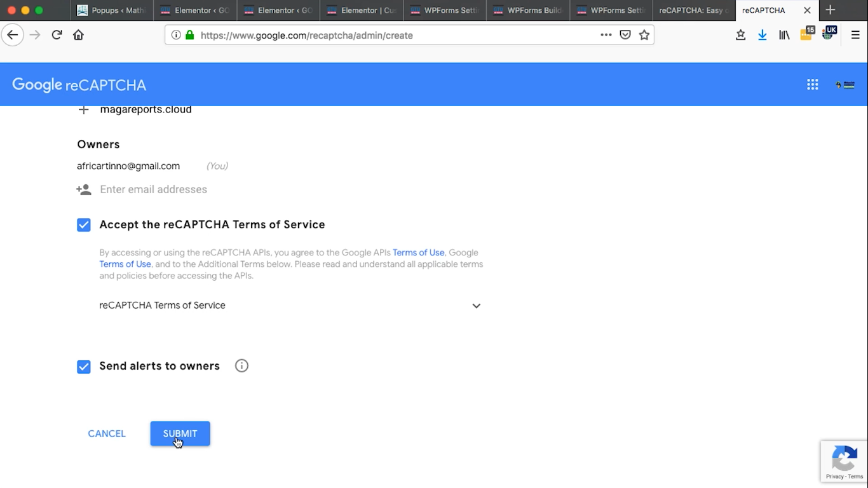
Task: Open the browser home page
Action: [78, 35]
